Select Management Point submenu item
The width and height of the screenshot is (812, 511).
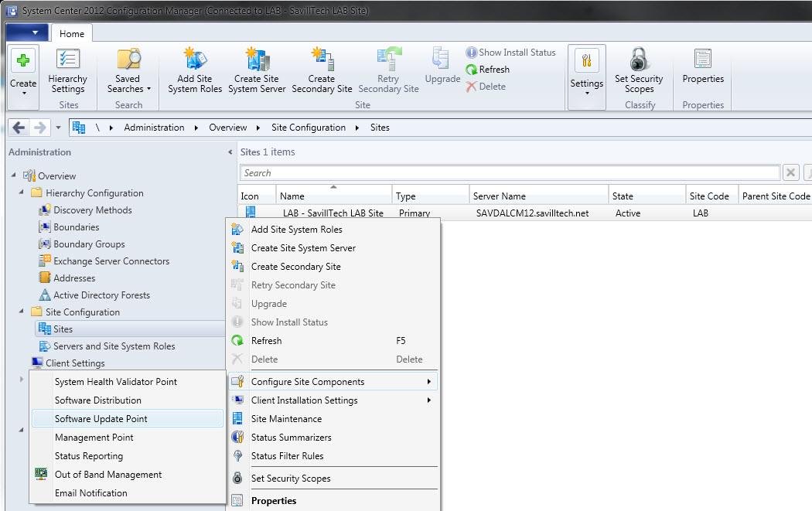pos(128,438)
